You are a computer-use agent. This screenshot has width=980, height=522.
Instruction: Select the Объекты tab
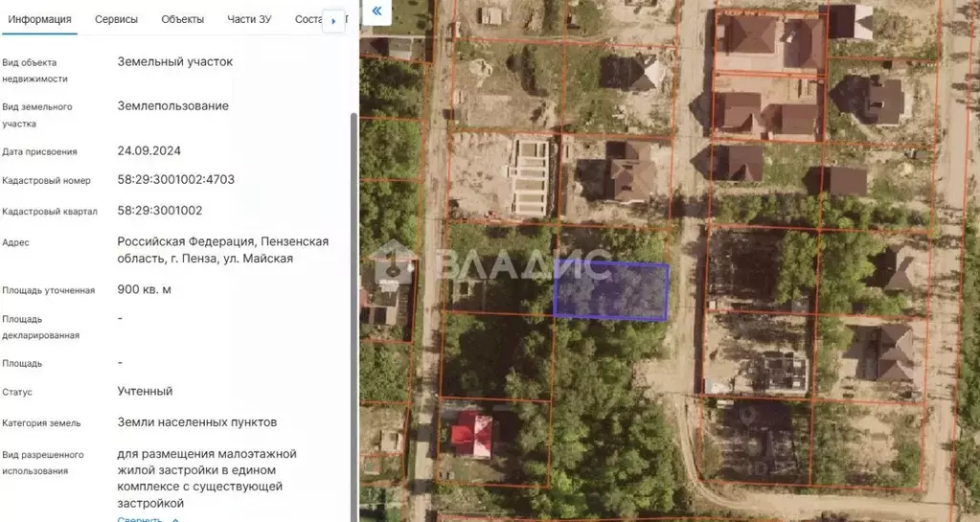pos(182,19)
